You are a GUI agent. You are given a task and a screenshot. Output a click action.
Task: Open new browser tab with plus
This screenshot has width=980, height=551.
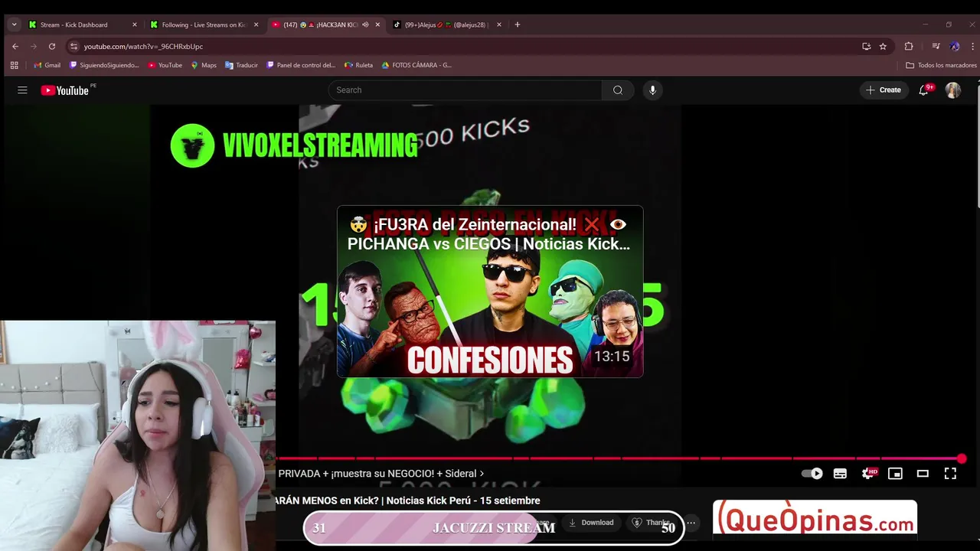tap(518, 24)
